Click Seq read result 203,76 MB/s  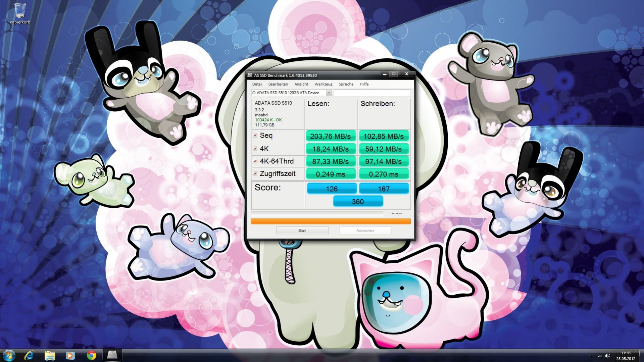coord(331,136)
